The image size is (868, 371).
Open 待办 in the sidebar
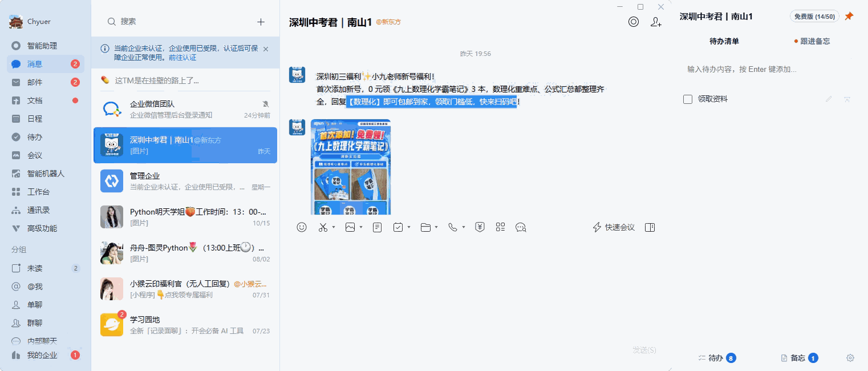point(46,137)
